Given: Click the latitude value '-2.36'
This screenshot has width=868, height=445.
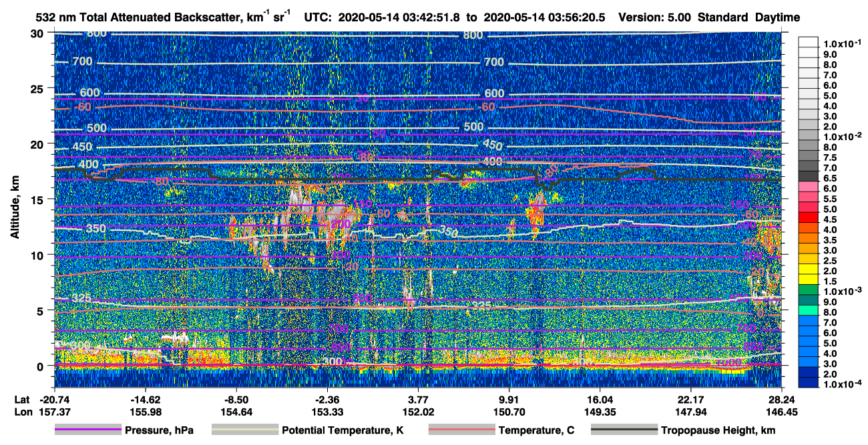Looking at the screenshot, I should click(327, 400).
